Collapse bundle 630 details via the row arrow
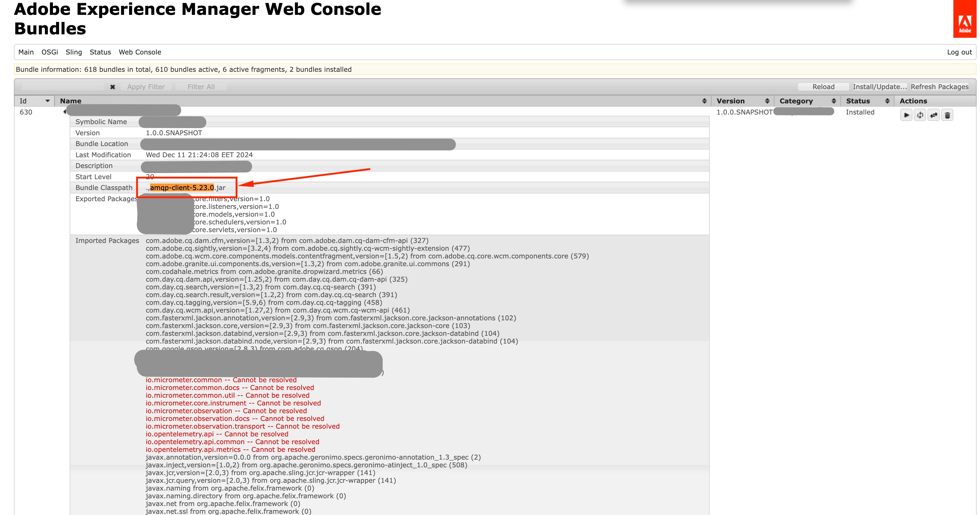The height and width of the screenshot is (515, 980). pyautogui.click(x=64, y=112)
